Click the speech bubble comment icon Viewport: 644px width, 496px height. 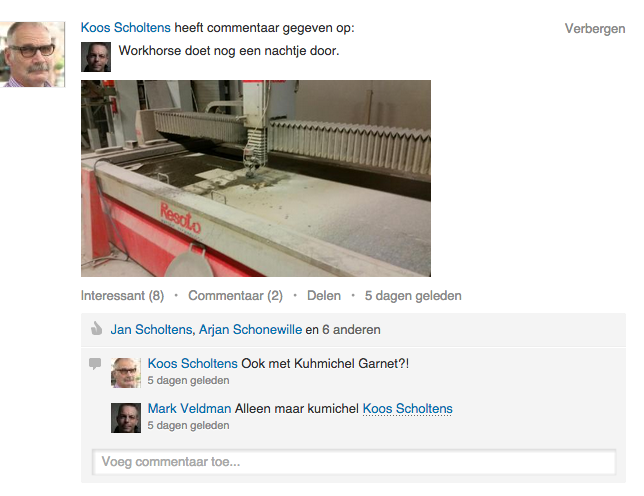tap(95, 364)
